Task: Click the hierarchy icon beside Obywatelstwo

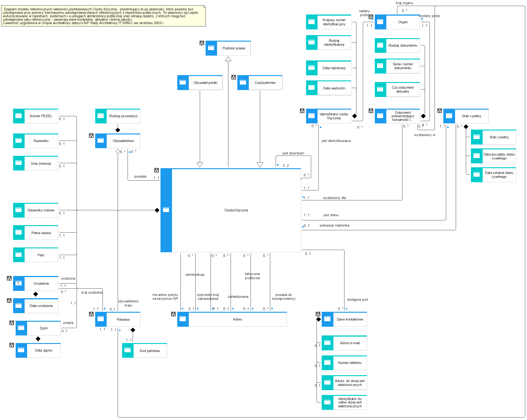Action: 91,136
